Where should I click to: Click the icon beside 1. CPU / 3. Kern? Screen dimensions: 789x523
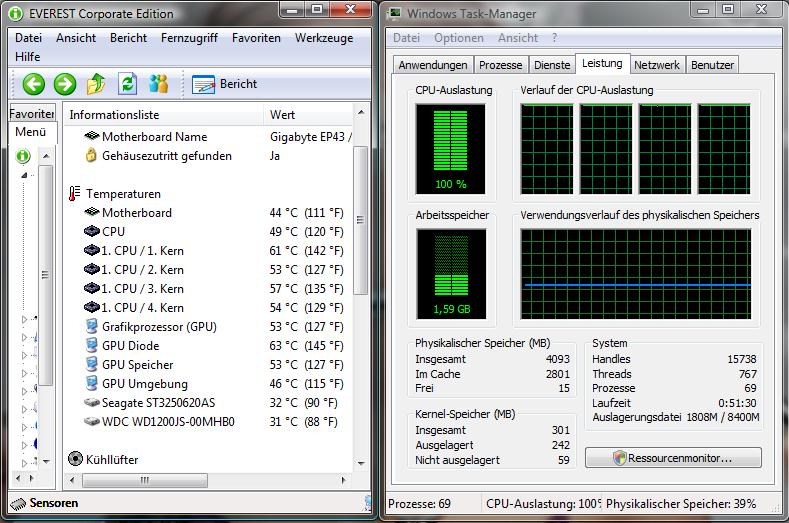click(92, 288)
